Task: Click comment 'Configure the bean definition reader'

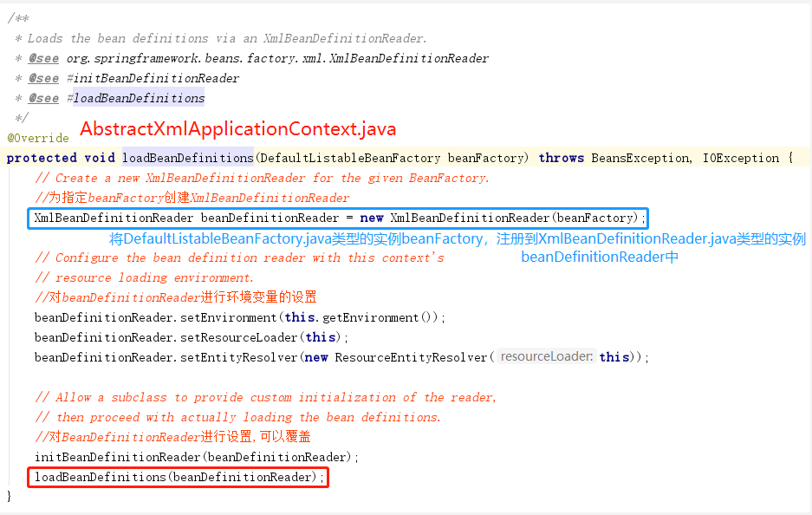Action: 239,258
